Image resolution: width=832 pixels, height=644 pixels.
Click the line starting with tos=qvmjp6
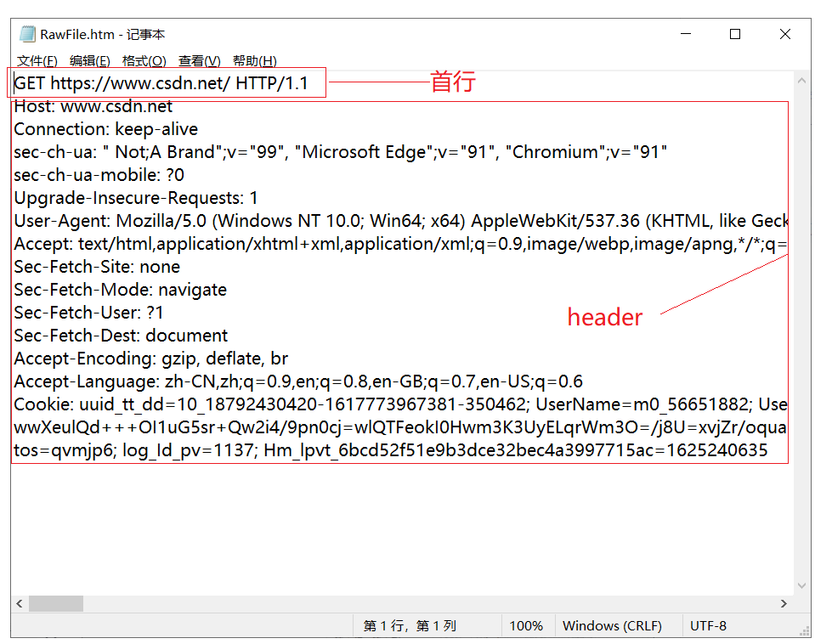(x=391, y=450)
